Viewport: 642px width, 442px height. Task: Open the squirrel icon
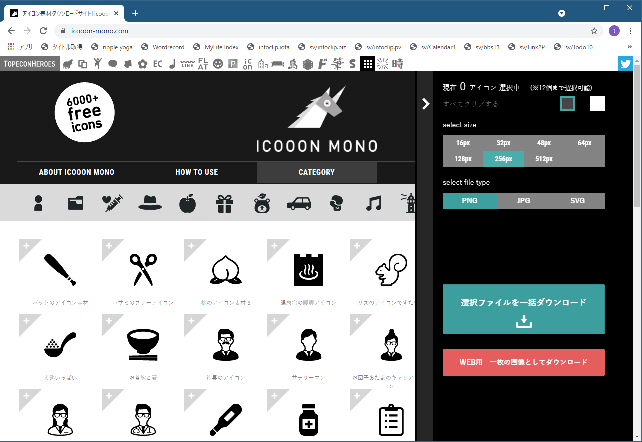[391, 270]
